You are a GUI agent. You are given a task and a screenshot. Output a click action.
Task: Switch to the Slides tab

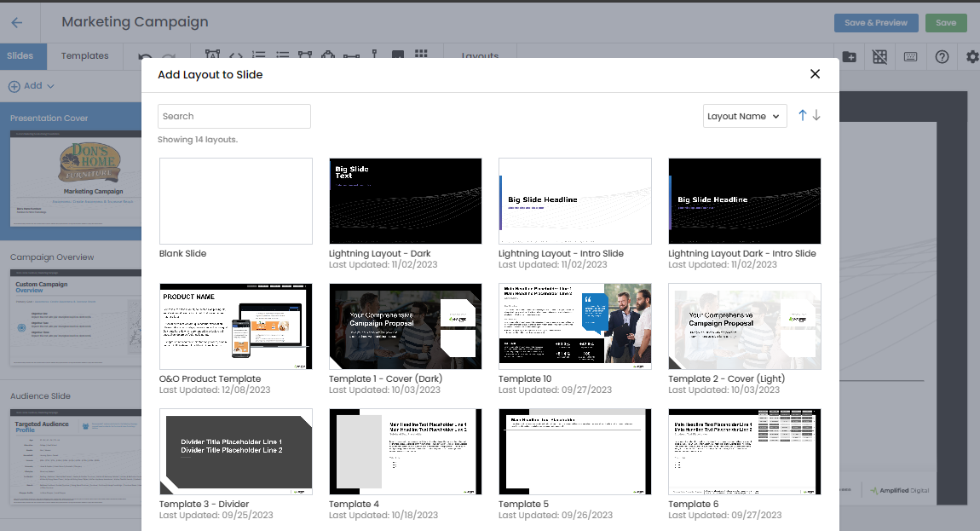[x=20, y=56]
